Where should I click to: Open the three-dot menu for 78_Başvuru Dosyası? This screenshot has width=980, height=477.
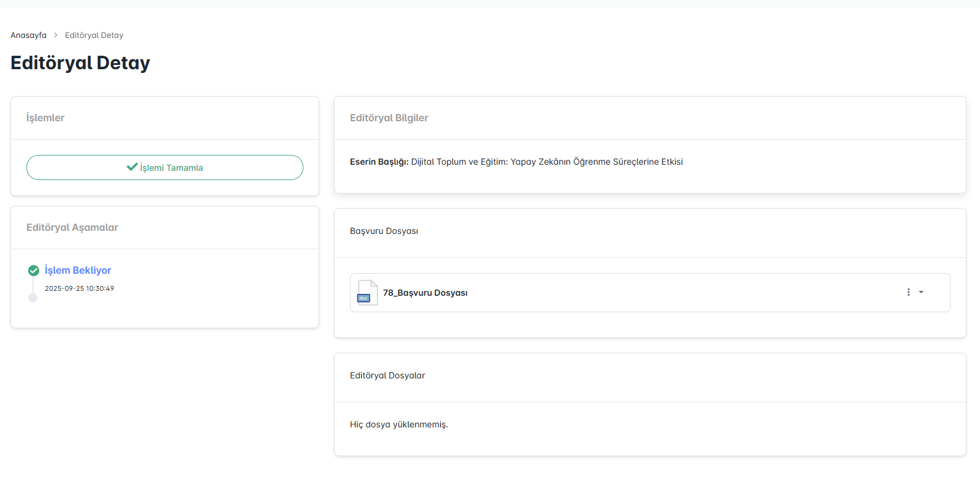point(908,293)
